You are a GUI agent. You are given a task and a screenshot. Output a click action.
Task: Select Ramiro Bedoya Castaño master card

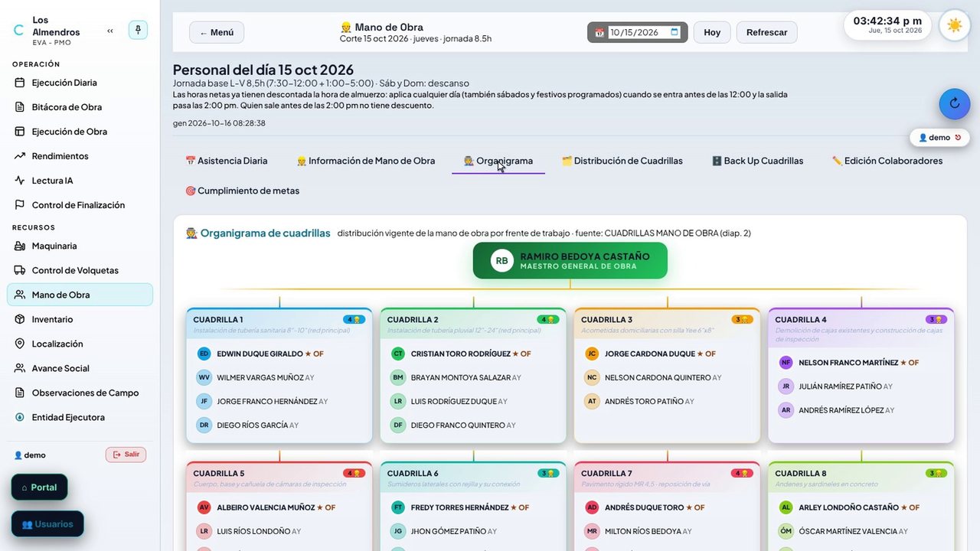(570, 261)
